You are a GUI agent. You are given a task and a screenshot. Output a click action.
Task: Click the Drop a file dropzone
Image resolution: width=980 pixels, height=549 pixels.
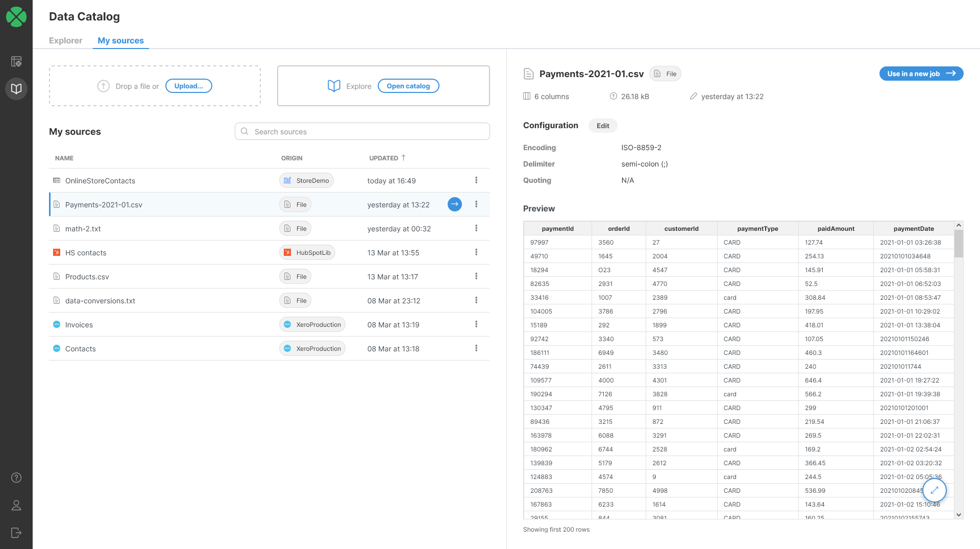[155, 86]
